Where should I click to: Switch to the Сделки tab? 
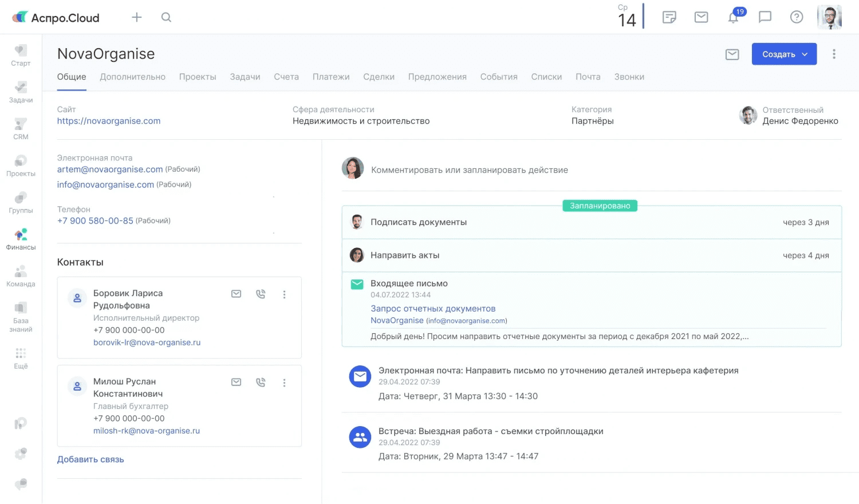379,77
